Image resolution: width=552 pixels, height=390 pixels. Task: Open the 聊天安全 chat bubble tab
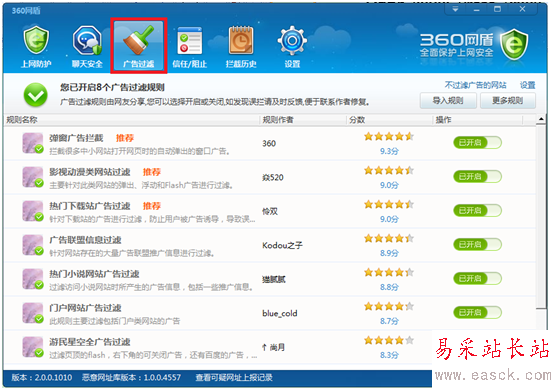pyautogui.click(x=87, y=46)
